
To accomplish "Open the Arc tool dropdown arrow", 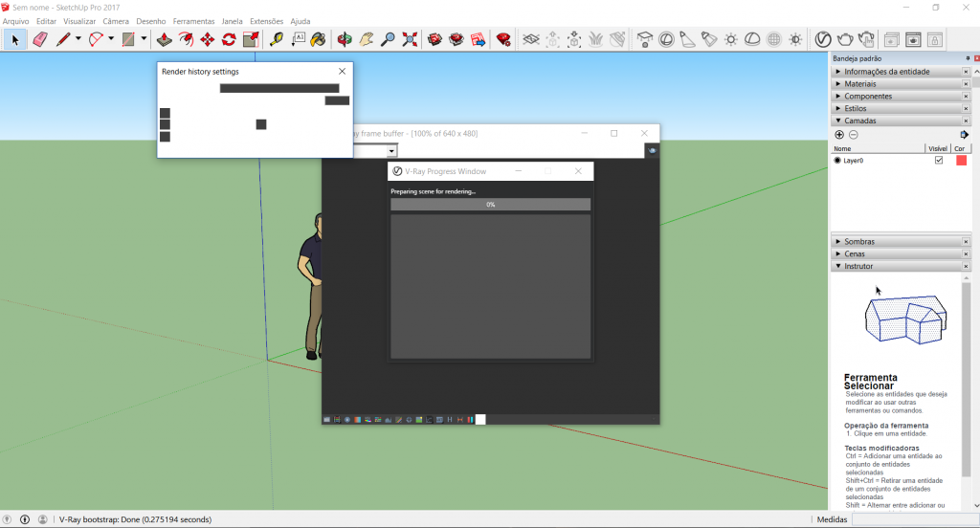I will [111, 39].
